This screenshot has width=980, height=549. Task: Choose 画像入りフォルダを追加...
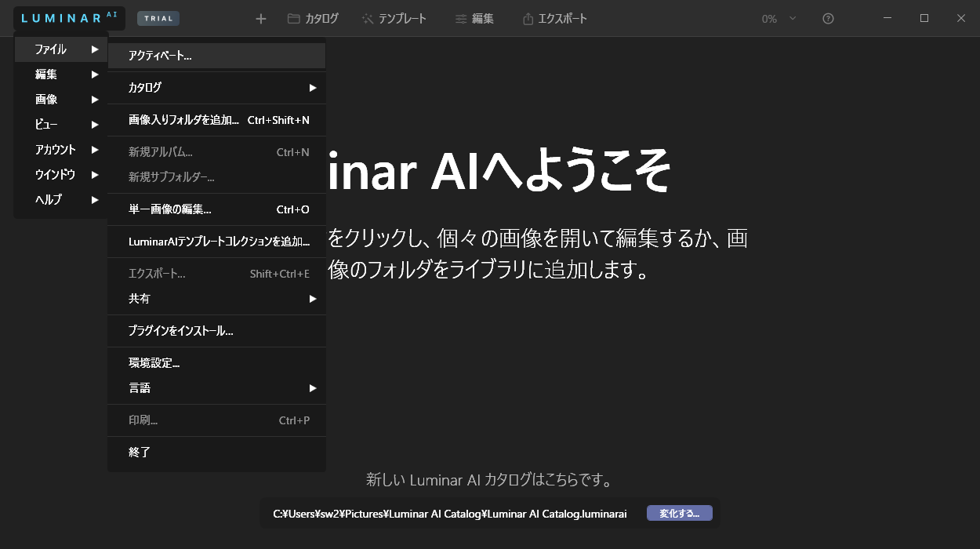tap(216, 120)
